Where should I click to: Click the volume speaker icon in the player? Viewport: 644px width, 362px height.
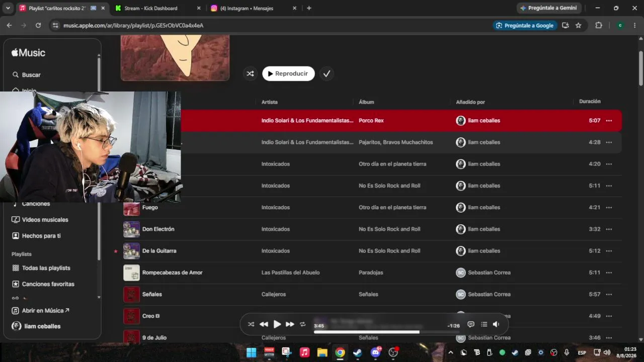(496, 324)
